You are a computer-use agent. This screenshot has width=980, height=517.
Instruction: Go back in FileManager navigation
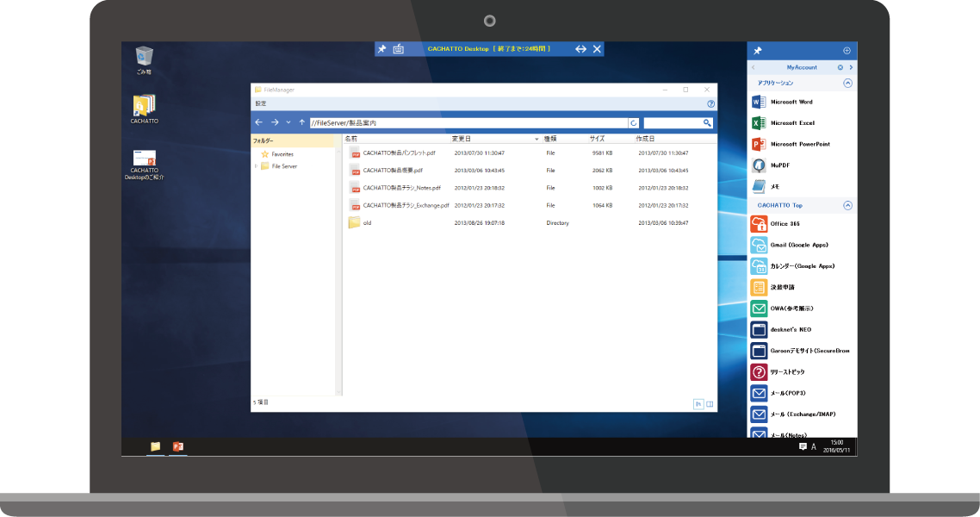(258, 122)
